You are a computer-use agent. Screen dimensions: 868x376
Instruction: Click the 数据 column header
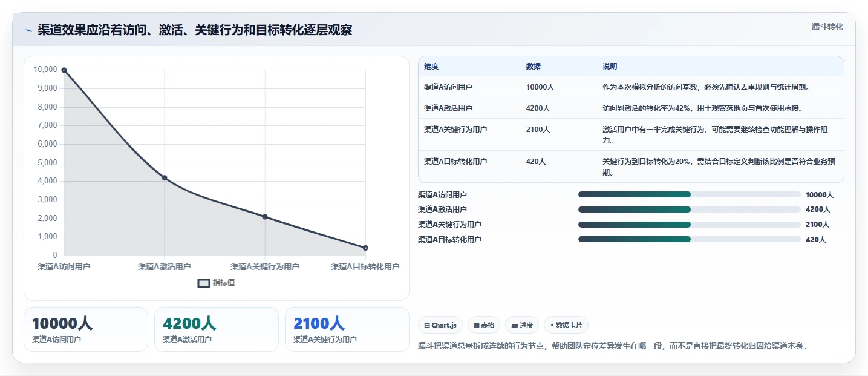[x=534, y=66]
